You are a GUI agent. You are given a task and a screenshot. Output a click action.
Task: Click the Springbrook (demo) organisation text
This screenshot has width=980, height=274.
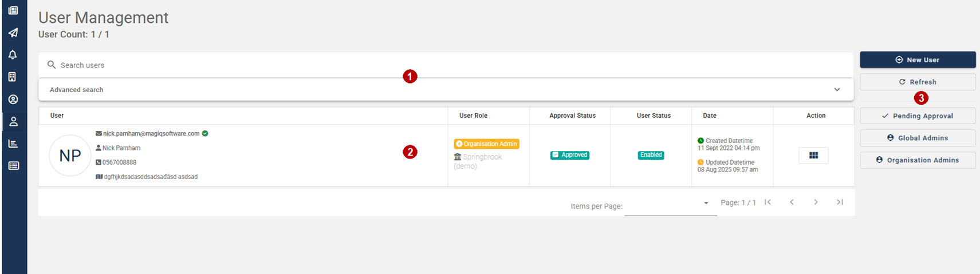click(x=478, y=161)
